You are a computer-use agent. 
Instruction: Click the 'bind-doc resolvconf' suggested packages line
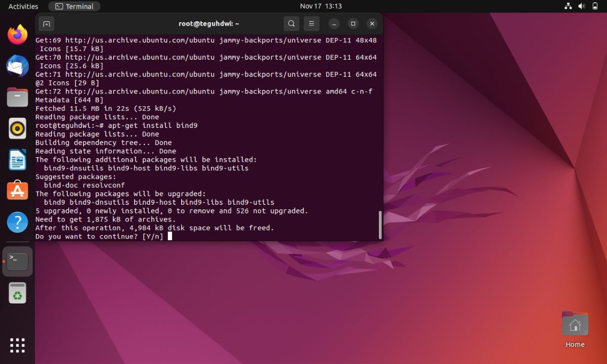click(x=84, y=185)
